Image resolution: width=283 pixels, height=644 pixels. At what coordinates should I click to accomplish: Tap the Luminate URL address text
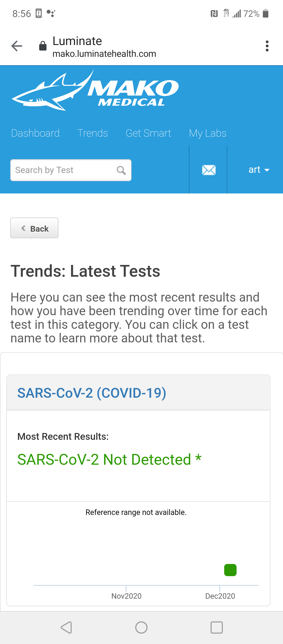tap(104, 54)
